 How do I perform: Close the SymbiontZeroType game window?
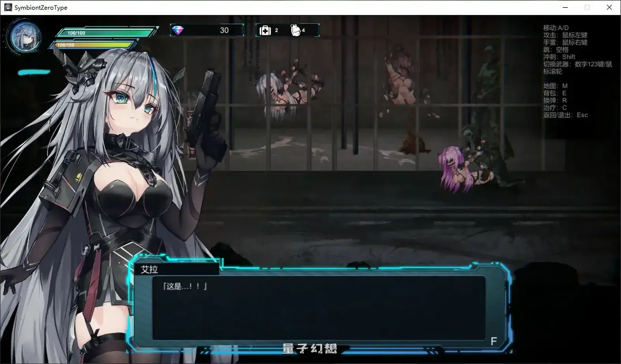609,7
